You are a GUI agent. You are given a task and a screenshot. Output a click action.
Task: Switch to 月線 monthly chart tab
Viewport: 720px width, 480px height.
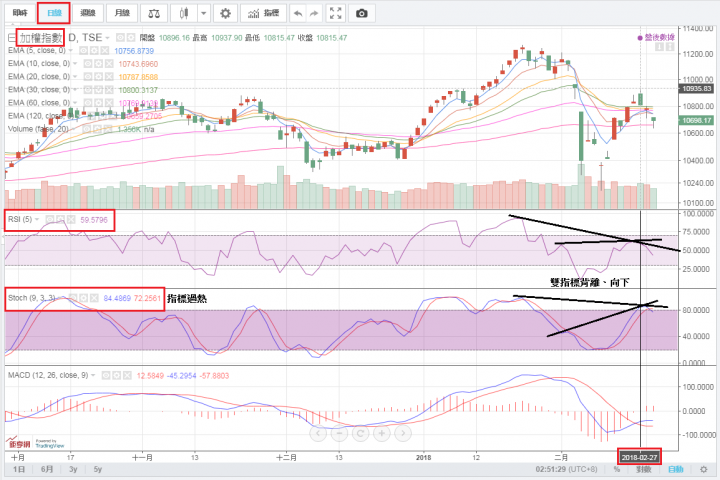(122, 13)
